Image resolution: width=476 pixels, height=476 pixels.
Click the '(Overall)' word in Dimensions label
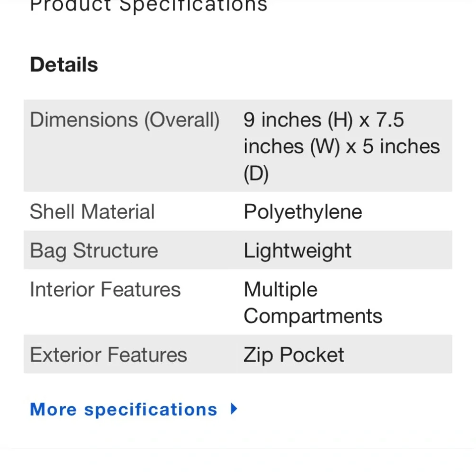(182, 120)
